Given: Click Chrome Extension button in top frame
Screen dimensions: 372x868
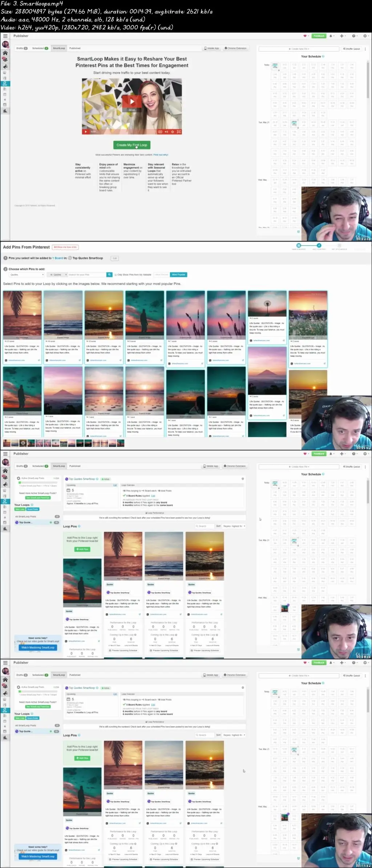Looking at the screenshot, I should (x=235, y=48).
